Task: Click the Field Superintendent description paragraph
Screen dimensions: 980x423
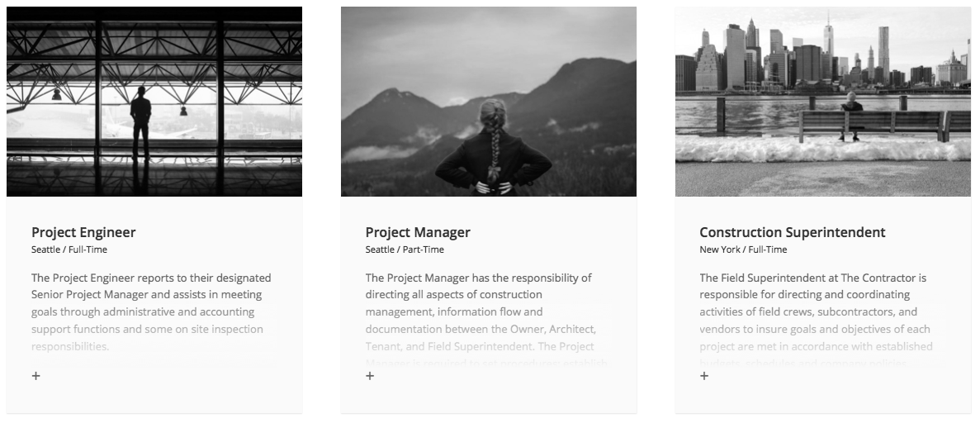Action: tap(817, 320)
